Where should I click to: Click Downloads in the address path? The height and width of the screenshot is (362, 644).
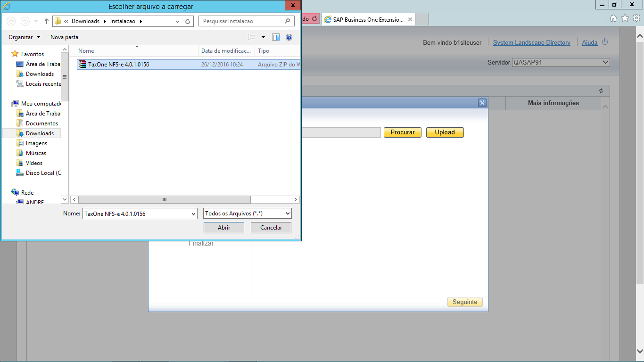(85, 21)
